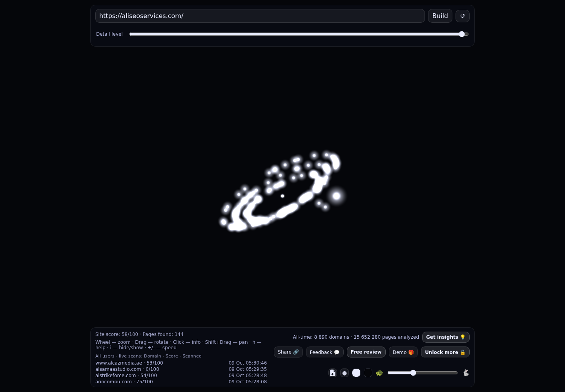The width and height of the screenshot is (565, 392).
Task: Open the Feedback button
Action: (325, 352)
